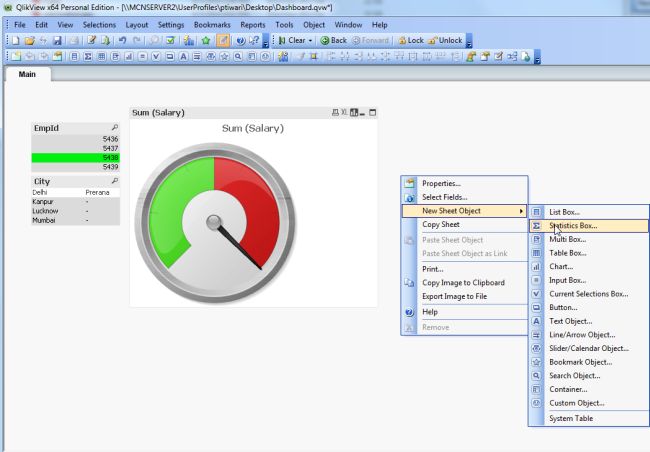Image resolution: width=650 pixels, height=452 pixels.
Task: Select Statistics Box... from the submenu
Action: click(589, 226)
